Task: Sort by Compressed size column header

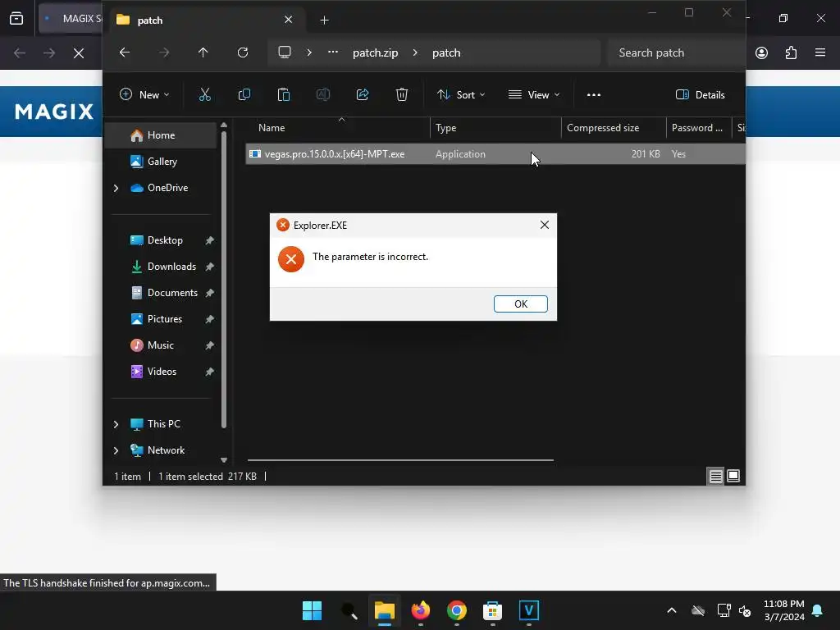Action: tap(614, 127)
